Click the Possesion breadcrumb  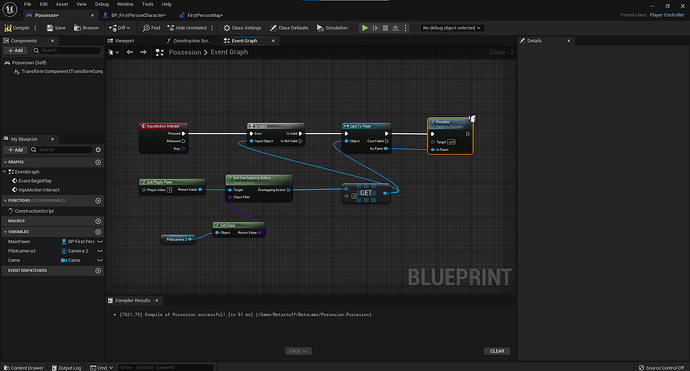tap(185, 52)
